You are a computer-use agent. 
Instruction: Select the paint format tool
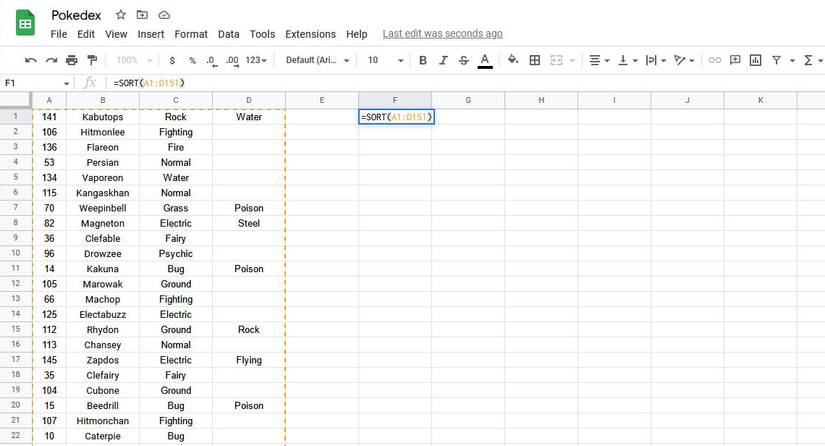[x=92, y=60]
